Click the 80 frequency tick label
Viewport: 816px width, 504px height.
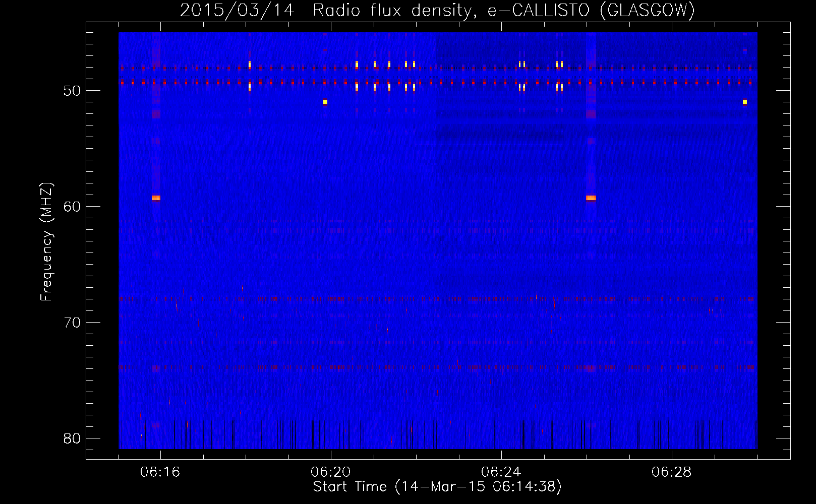pos(72,438)
